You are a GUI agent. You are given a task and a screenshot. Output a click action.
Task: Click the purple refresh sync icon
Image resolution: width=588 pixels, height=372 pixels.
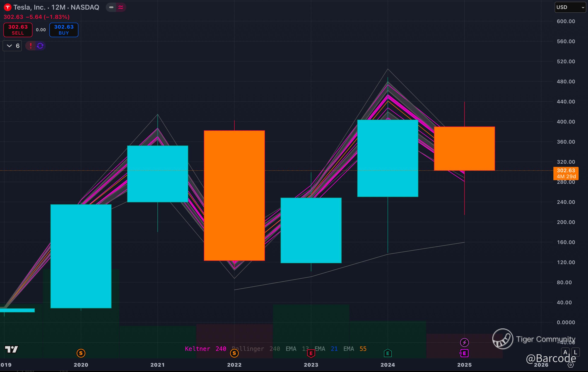[40, 46]
